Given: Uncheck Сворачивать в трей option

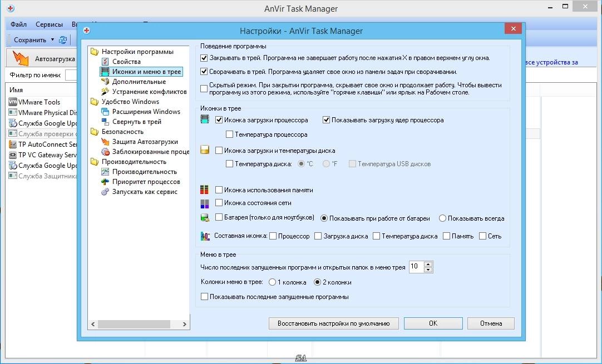Looking at the screenshot, I should 204,72.
